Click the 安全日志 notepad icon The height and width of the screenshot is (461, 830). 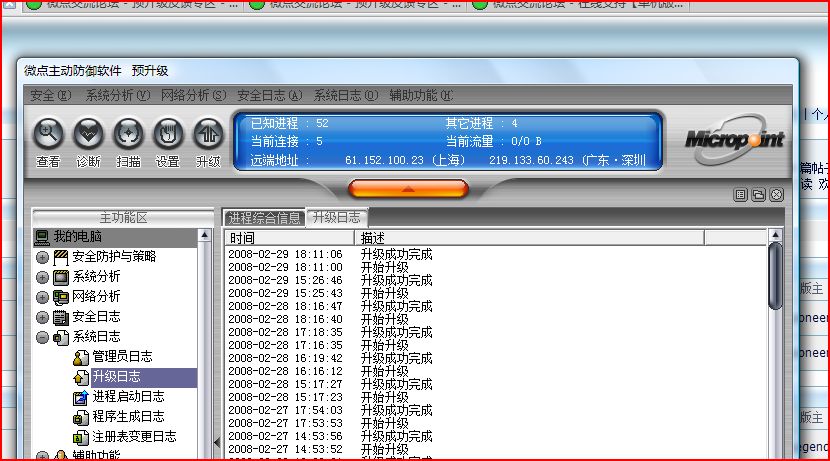[x=61, y=318]
